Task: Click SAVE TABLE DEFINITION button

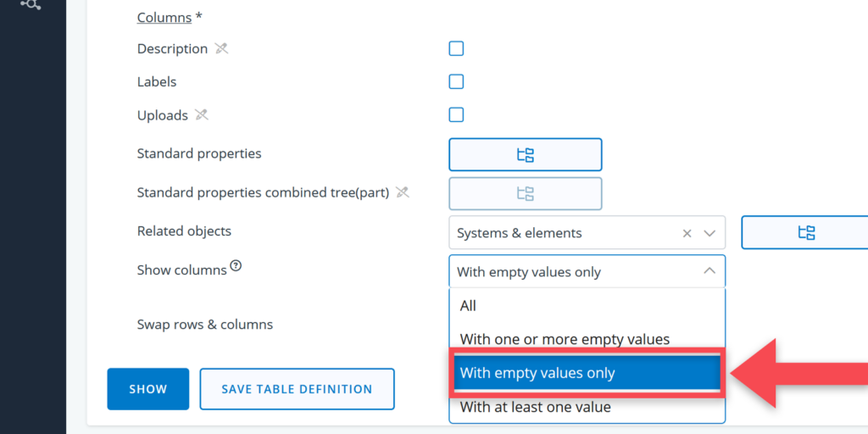Action: [297, 389]
